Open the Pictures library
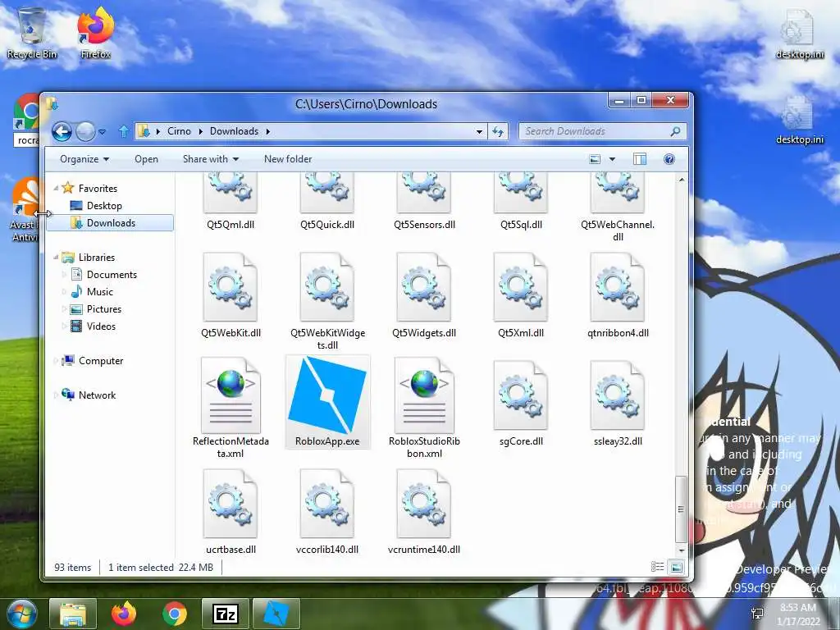 [x=104, y=309]
